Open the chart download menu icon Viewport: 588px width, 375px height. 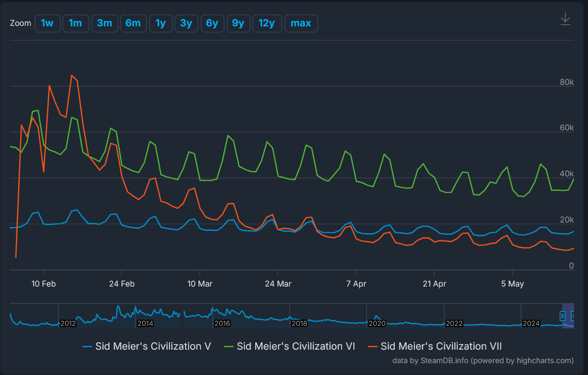pos(565,19)
